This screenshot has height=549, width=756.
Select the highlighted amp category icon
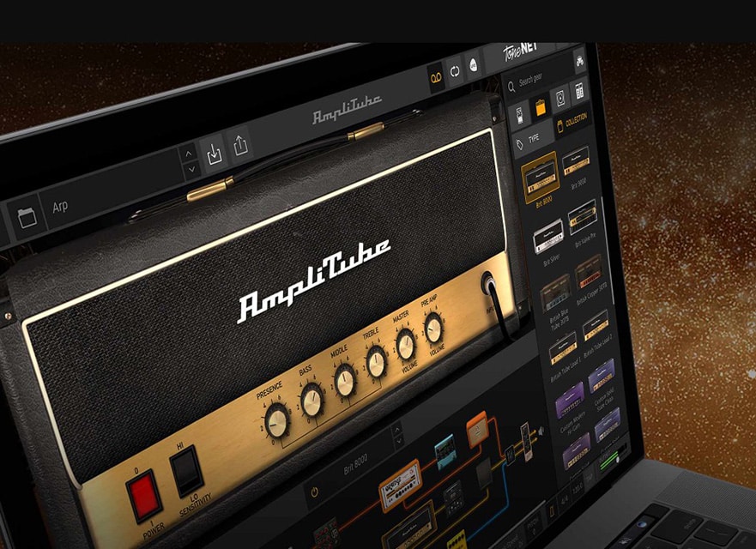[540, 107]
